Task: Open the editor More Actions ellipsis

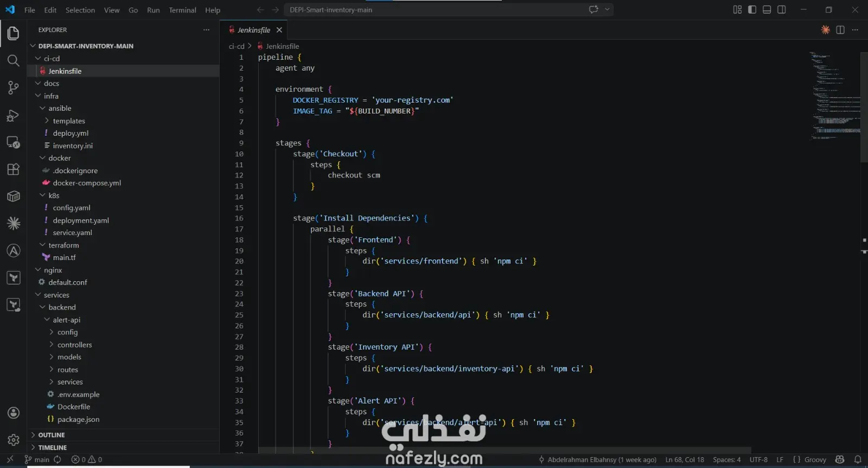Action: 855,30
